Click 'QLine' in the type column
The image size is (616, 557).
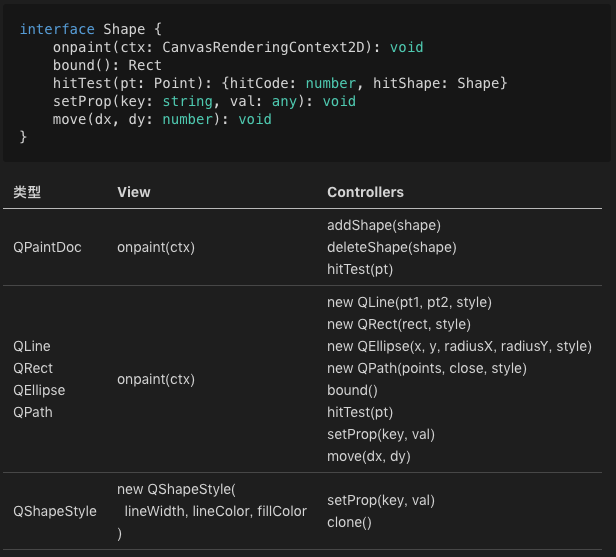pos(31,346)
